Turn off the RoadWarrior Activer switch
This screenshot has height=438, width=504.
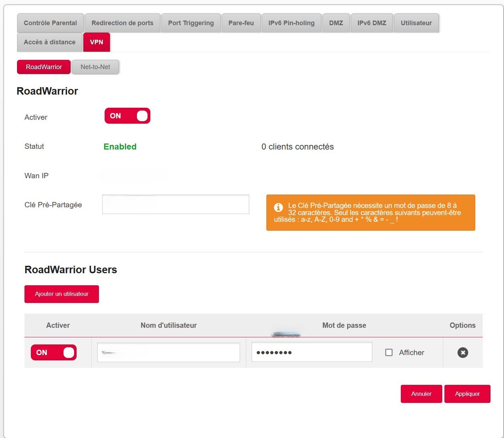coord(127,116)
